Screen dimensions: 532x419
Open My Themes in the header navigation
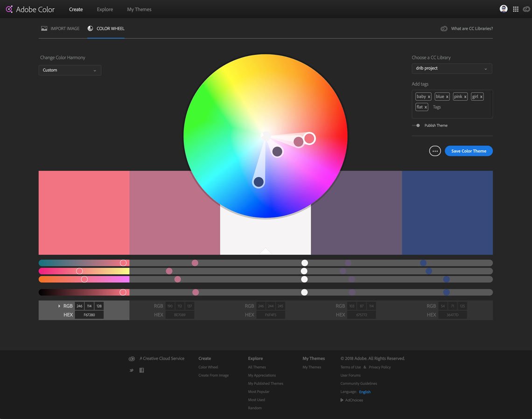[139, 9]
